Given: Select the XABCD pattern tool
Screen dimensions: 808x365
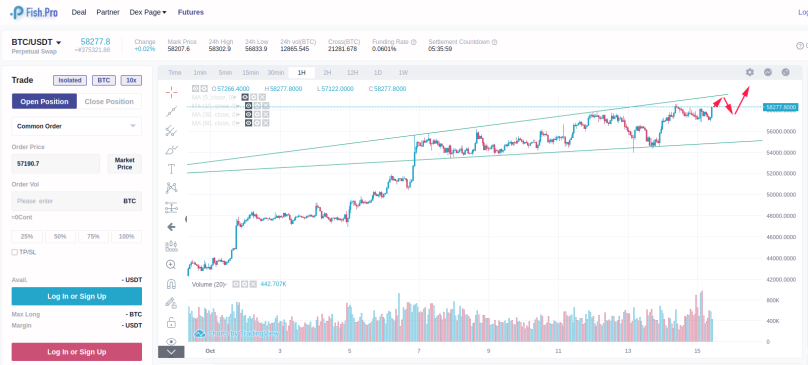Looking at the screenshot, I should point(171,188).
